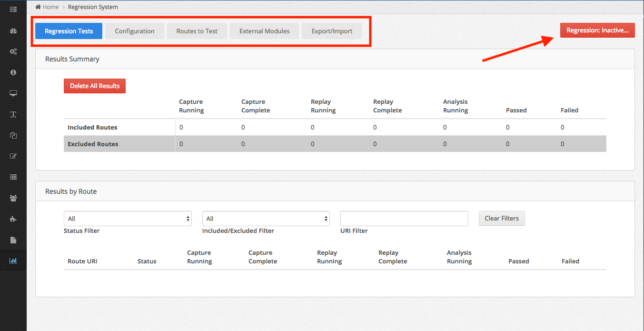Open the server/menu icon at sidebar top

point(13,10)
